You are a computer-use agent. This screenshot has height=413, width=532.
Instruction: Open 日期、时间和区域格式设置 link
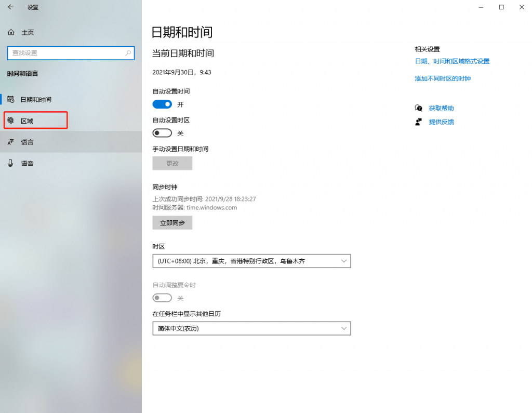point(452,61)
